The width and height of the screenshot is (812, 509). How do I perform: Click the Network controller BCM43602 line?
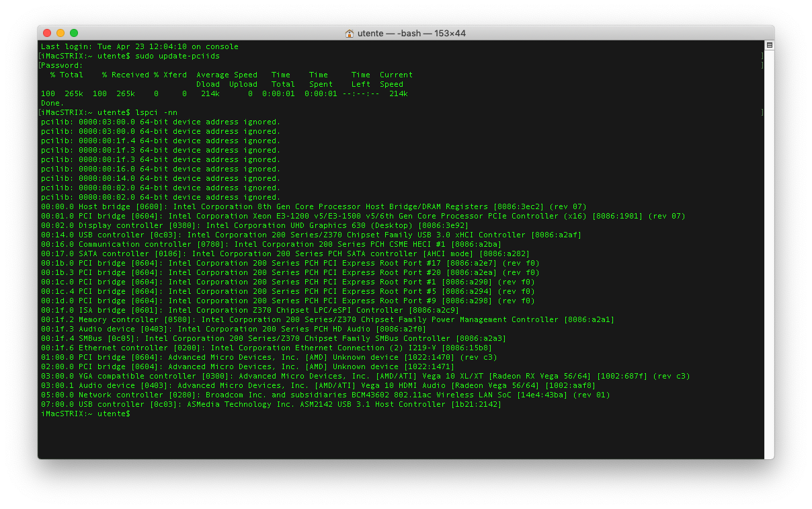tap(325, 395)
